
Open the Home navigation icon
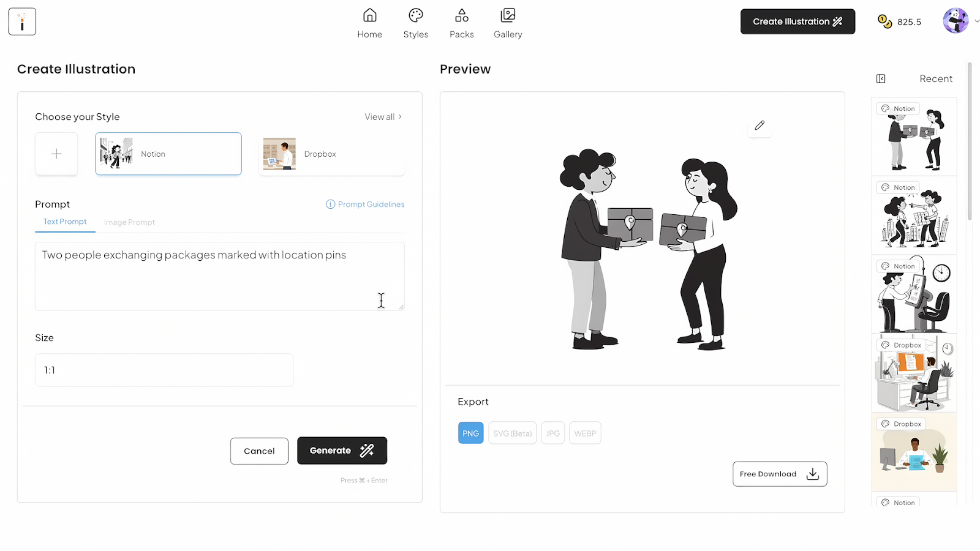click(x=369, y=15)
